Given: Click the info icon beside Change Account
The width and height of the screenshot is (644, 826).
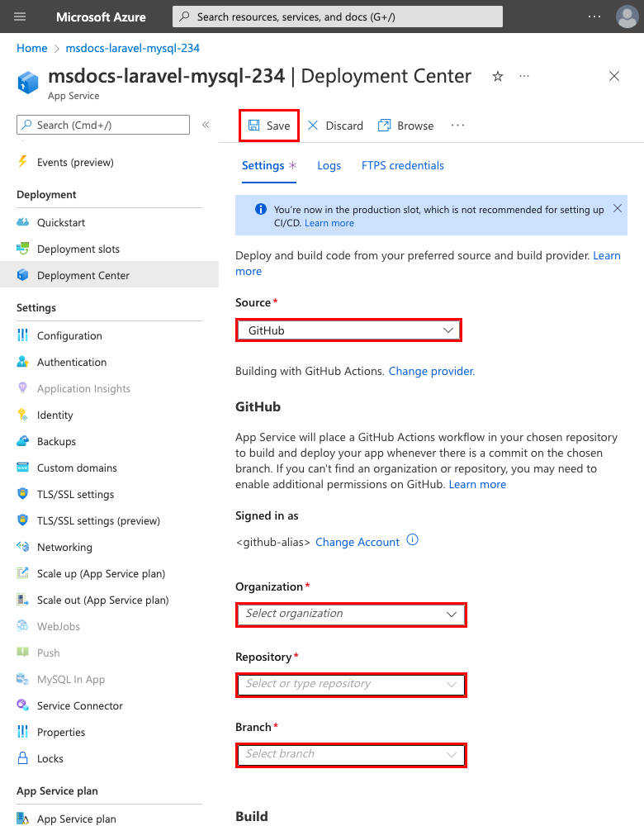Looking at the screenshot, I should [413, 541].
